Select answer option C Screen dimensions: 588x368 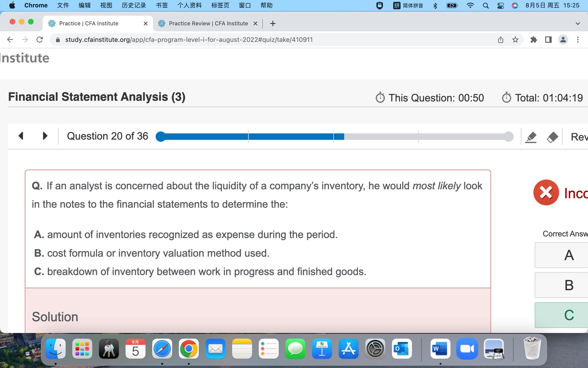coord(569,315)
